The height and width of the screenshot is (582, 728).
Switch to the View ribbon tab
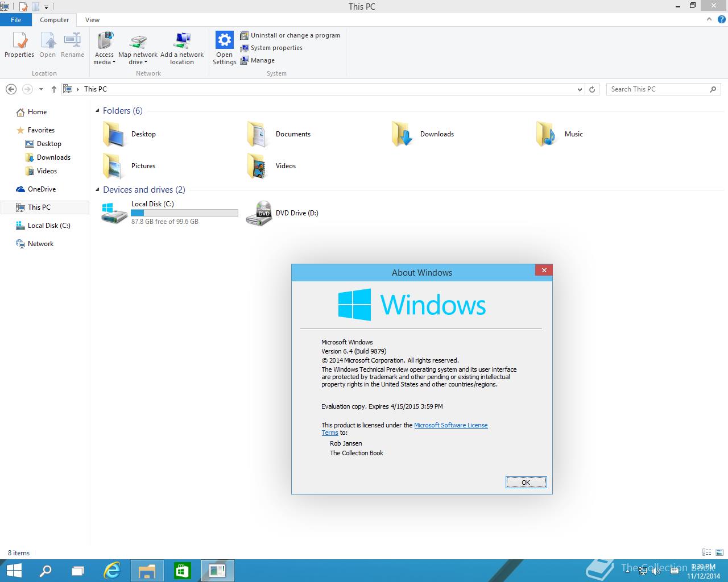(92, 20)
